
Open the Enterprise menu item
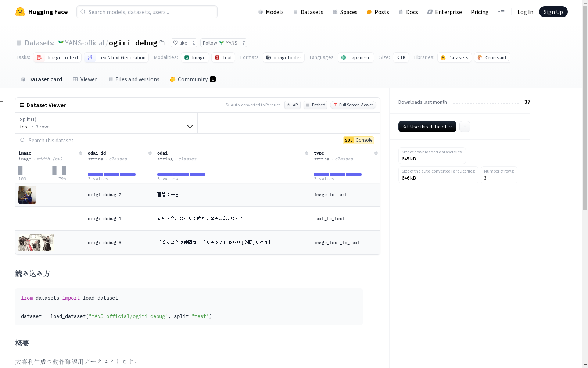pos(444,12)
